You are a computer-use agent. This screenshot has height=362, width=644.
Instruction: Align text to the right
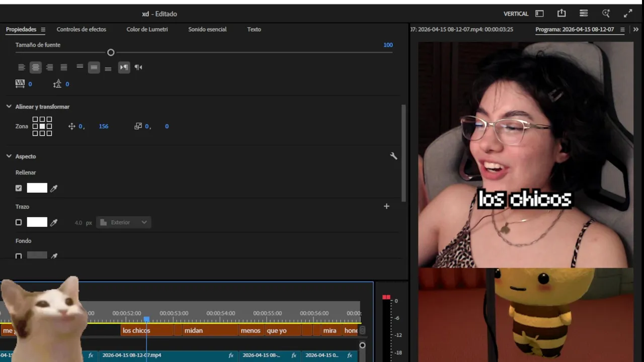coord(49,67)
